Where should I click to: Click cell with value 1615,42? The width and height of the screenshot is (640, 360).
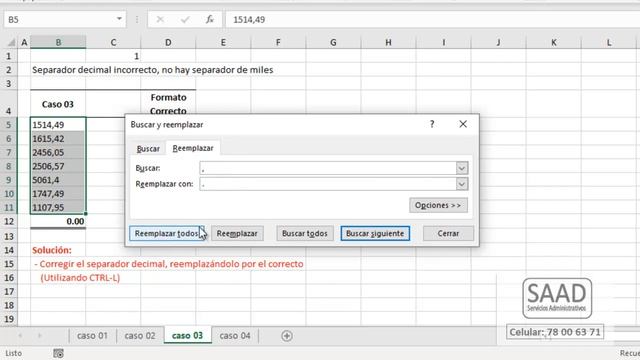click(x=58, y=139)
